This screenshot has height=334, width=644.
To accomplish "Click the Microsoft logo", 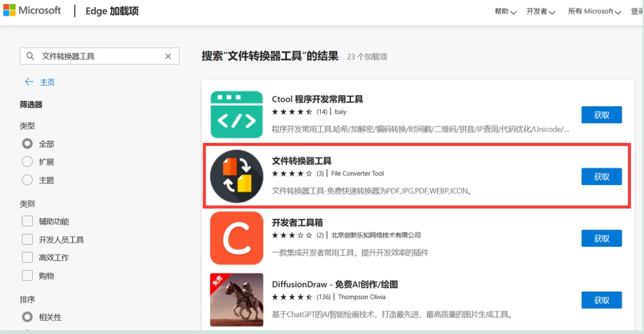I will (32, 11).
